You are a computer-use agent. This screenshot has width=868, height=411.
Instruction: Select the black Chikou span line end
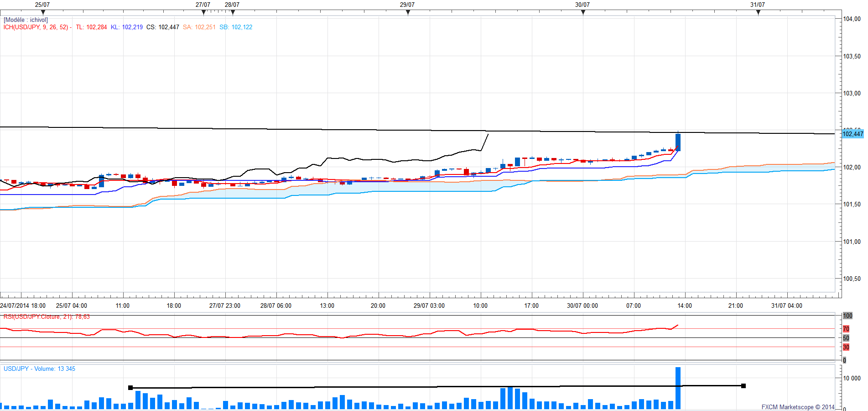coord(488,134)
